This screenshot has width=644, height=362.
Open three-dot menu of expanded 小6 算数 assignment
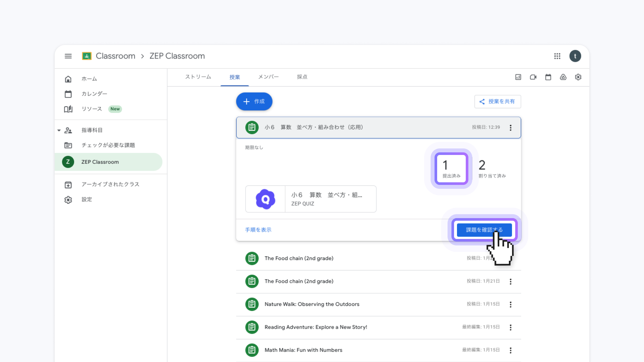[x=510, y=128]
